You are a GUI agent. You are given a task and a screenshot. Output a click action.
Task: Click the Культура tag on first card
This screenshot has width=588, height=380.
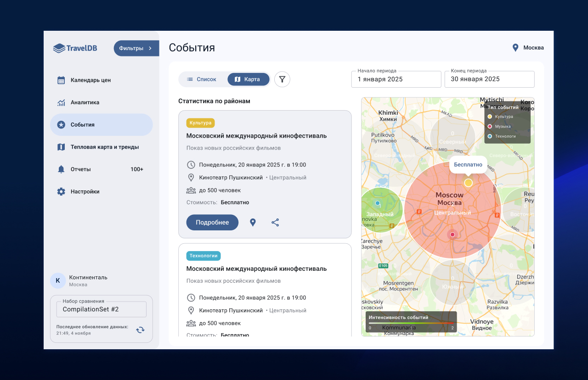(200, 123)
